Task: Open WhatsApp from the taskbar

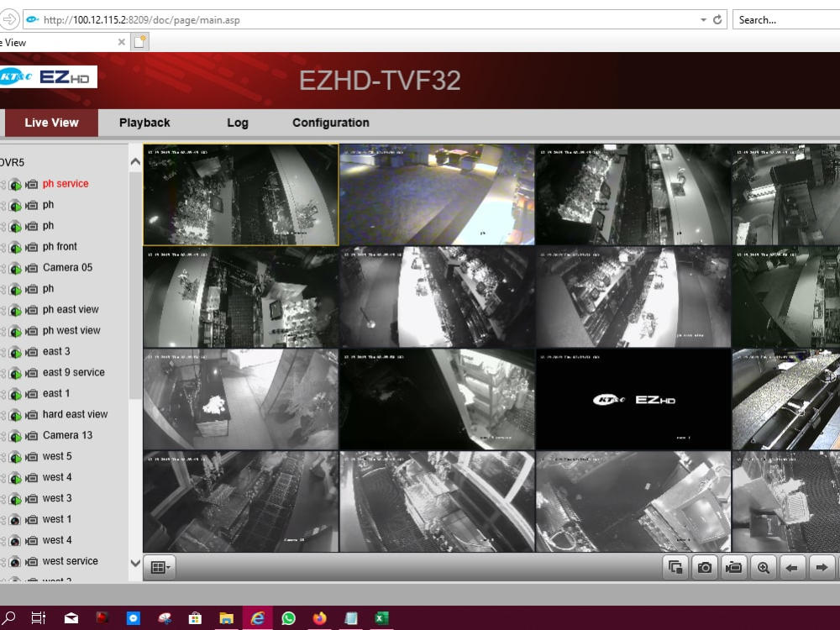Action: tap(289, 618)
